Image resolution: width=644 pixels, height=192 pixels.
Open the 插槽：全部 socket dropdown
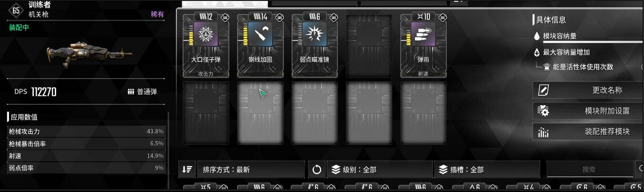click(487, 169)
